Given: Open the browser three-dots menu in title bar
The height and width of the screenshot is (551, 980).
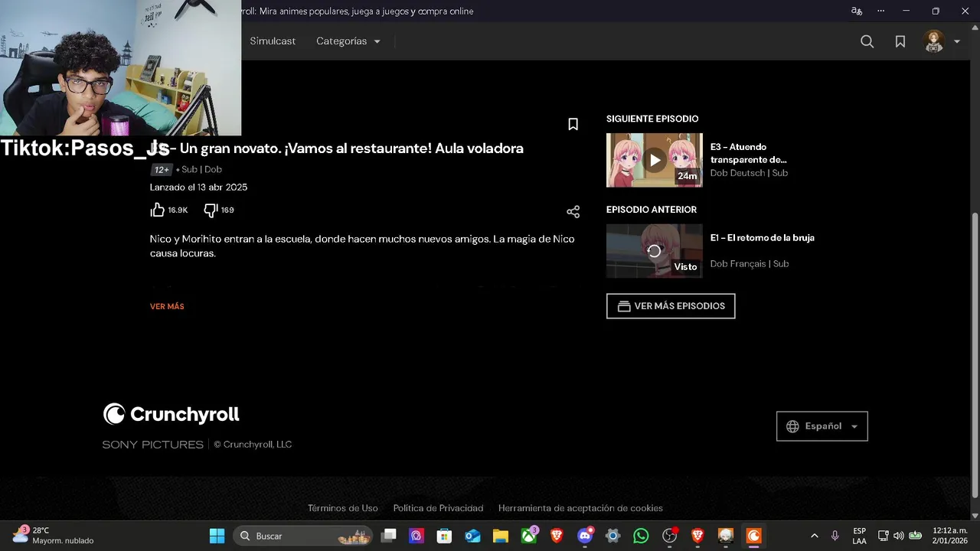Looking at the screenshot, I should click(881, 11).
